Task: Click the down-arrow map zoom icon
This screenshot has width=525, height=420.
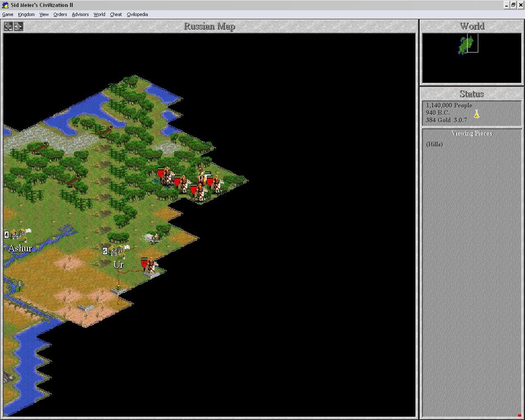Action: [8, 26]
